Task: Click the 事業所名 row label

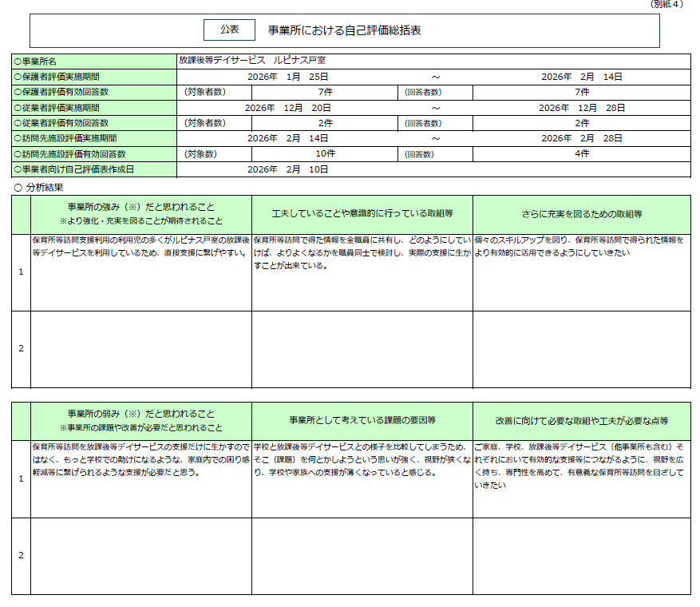Action: point(47,61)
